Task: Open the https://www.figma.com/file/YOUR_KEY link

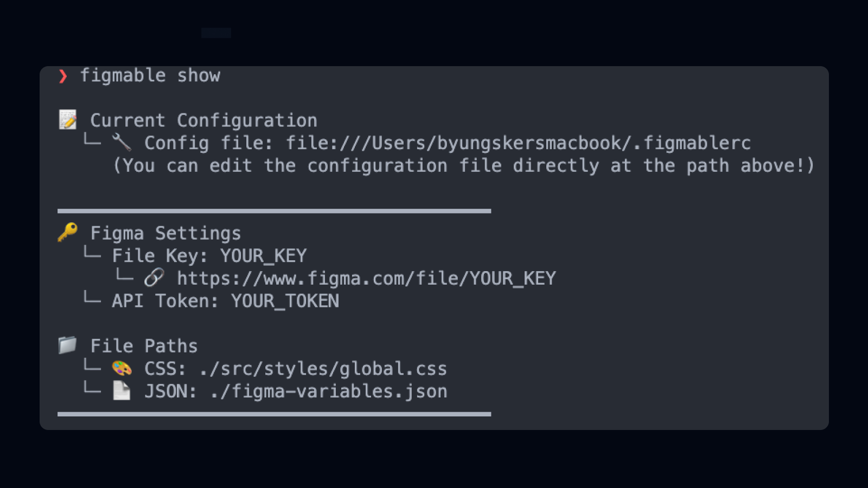Action: [x=366, y=279]
